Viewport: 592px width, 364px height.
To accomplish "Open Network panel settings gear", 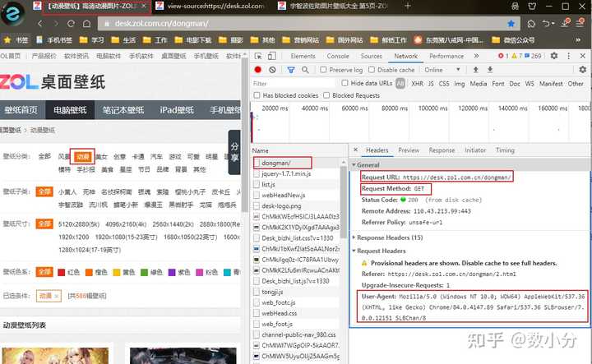I will [x=583, y=70].
